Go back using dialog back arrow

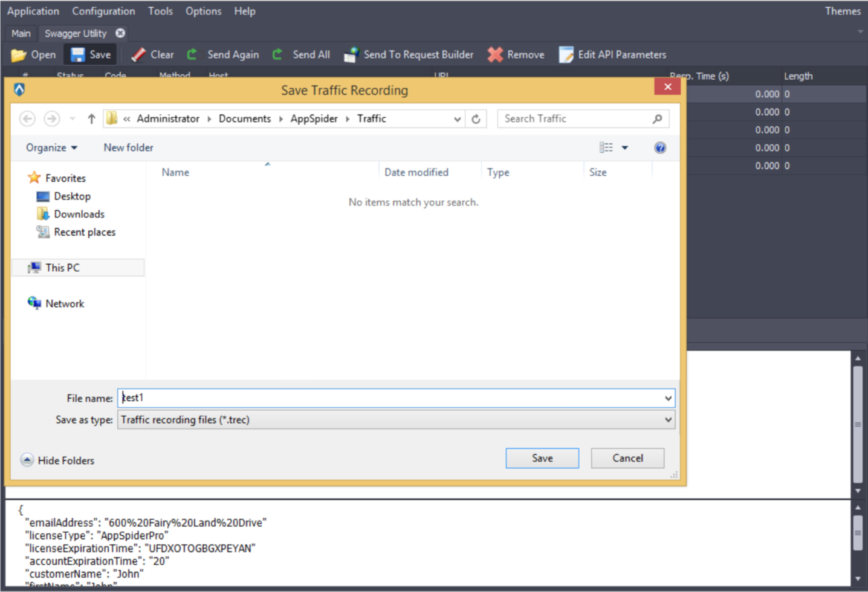point(27,119)
